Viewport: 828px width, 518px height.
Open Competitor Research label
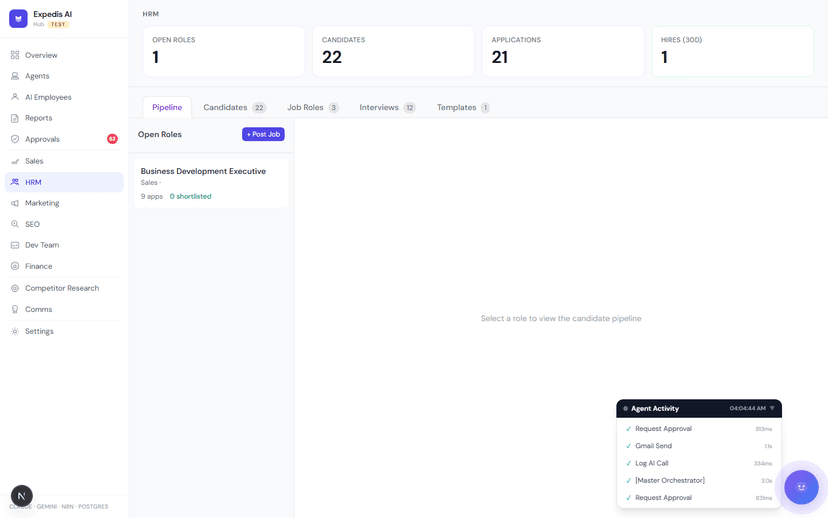click(62, 288)
